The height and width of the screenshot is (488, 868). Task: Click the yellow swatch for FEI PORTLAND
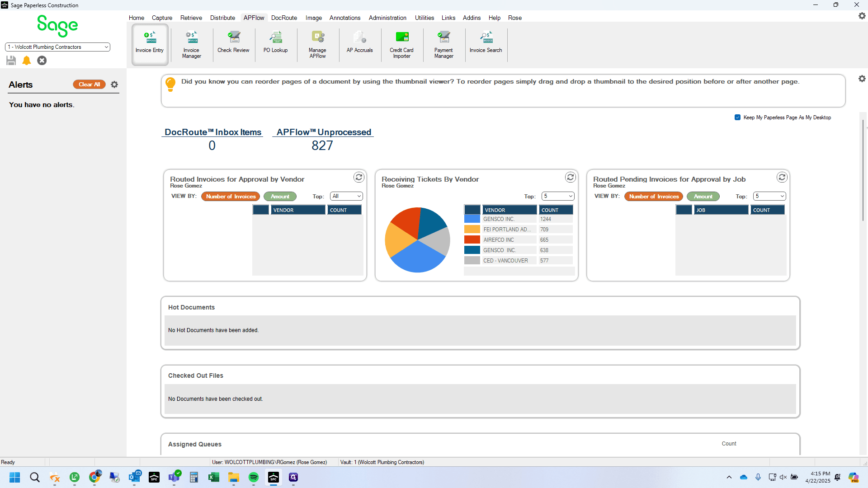472,230
